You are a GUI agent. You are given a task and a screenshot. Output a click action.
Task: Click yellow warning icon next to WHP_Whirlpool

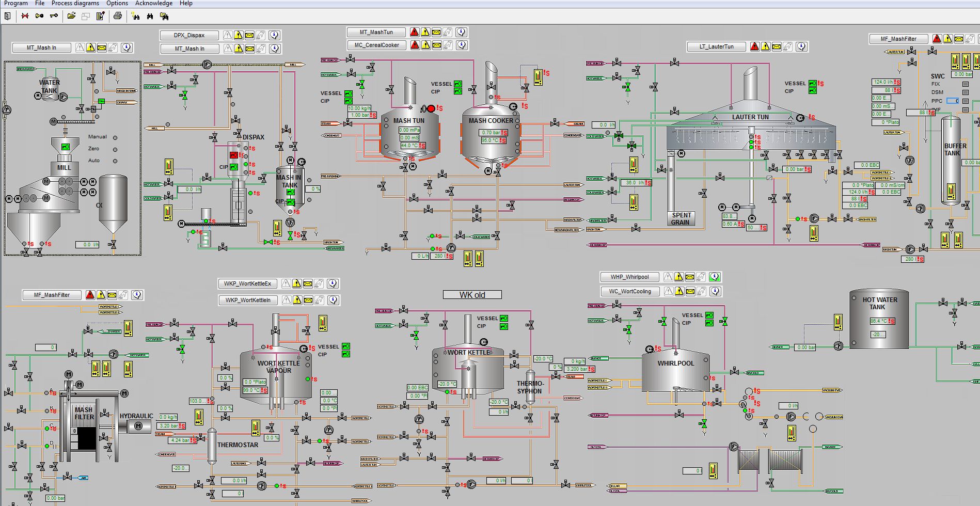click(x=679, y=277)
